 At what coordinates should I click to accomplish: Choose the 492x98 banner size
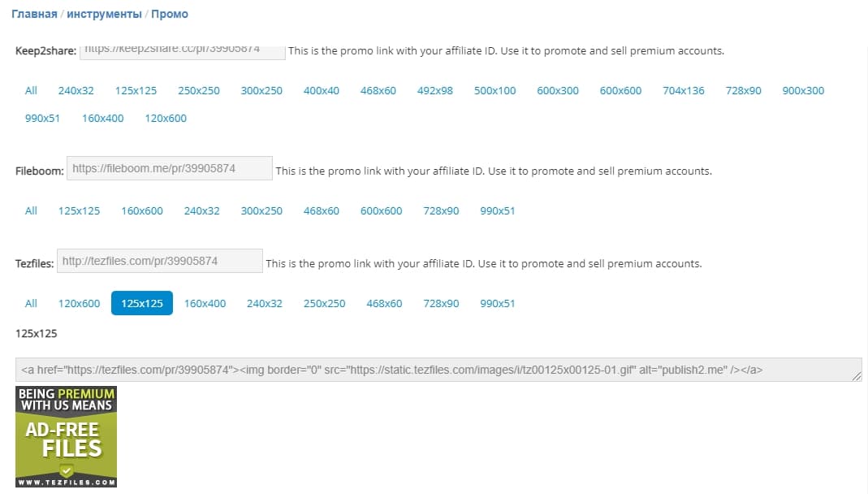(x=435, y=90)
